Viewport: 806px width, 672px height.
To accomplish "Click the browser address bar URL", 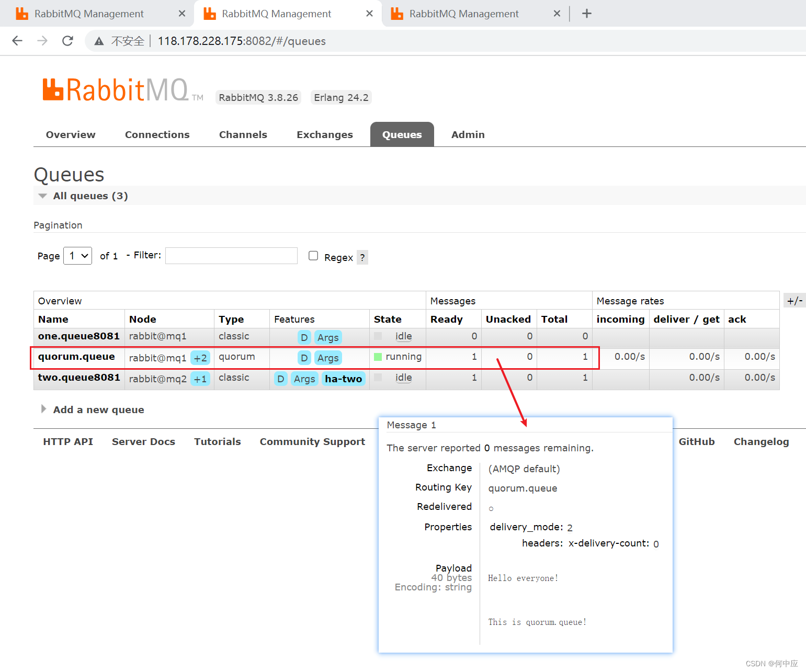I will (242, 41).
